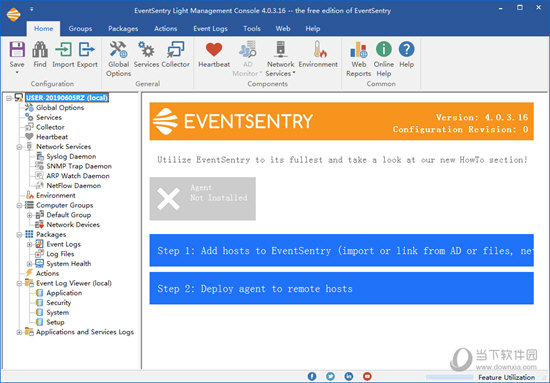This screenshot has width=550, height=383.
Task: Select ARP Watch Daemon in the tree
Action: tap(78, 176)
